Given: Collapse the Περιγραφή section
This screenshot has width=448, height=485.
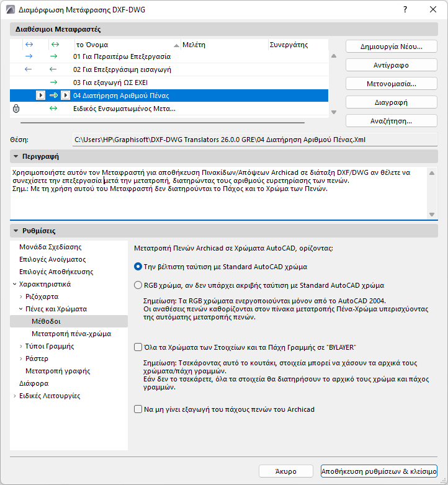Looking at the screenshot, I should (x=16, y=156).
